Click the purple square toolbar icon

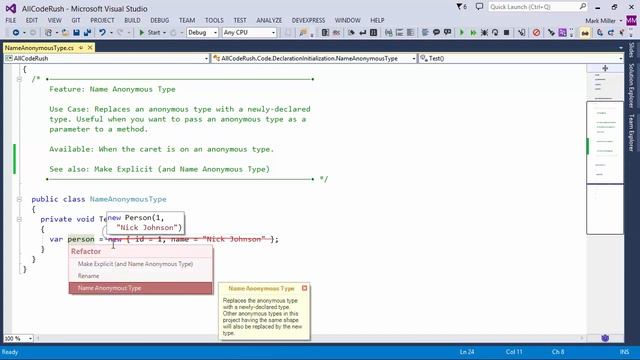[562, 32]
